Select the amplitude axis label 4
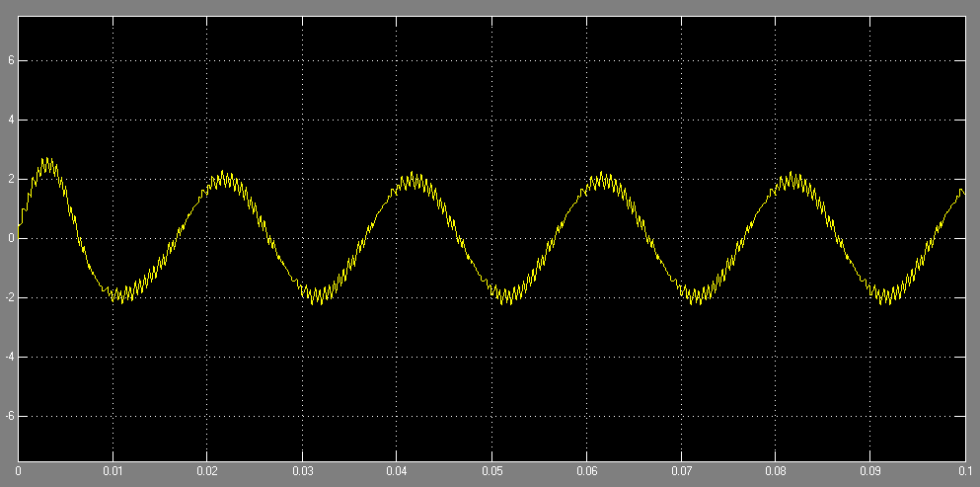The image size is (980, 487). [11, 121]
